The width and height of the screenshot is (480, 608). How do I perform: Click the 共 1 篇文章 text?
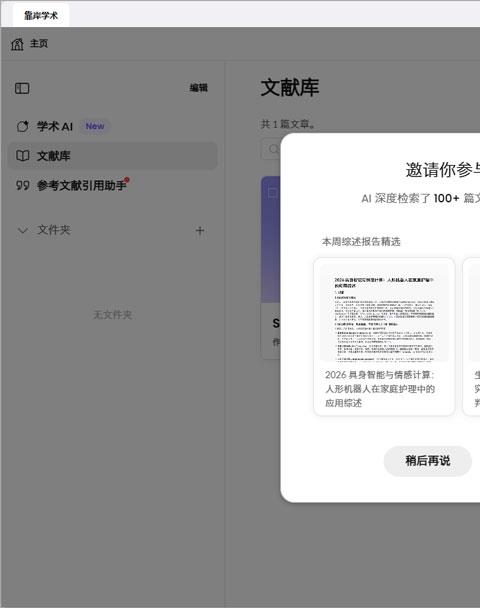click(288, 124)
